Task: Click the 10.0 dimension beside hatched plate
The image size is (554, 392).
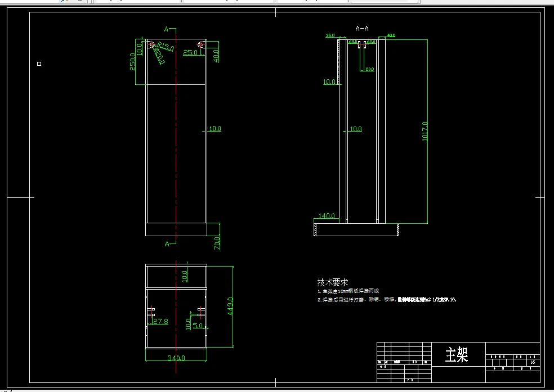Action: point(329,82)
